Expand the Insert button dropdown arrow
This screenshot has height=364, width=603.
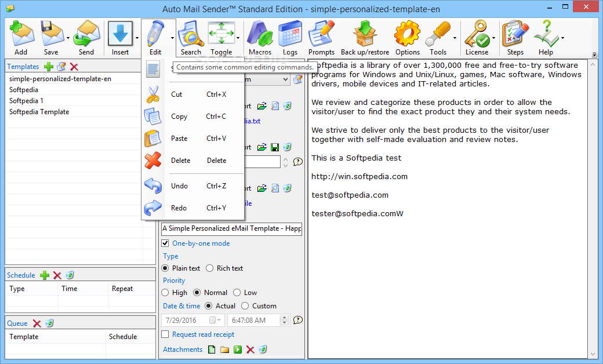point(137,38)
